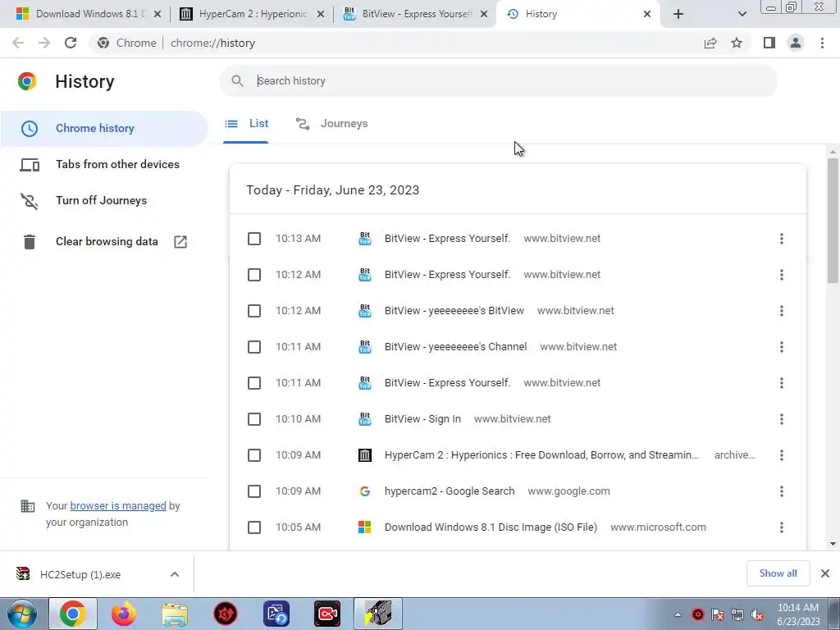The image size is (840, 630).
Task: Click the Chrome icon in the taskbar
Action: tap(73, 614)
